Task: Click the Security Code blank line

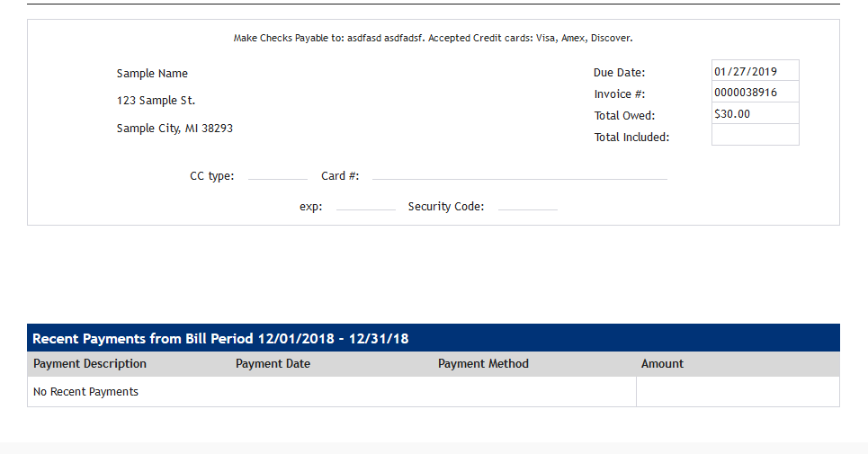Action: pyautogui.click(x=527, y=206)
